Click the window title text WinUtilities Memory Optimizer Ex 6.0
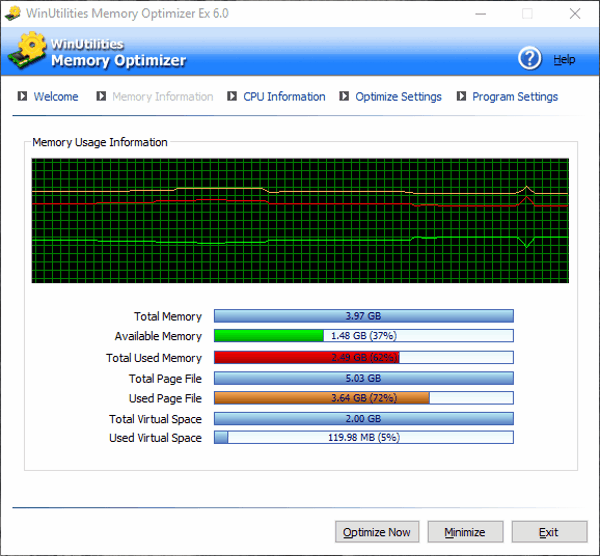 point(127,13)
